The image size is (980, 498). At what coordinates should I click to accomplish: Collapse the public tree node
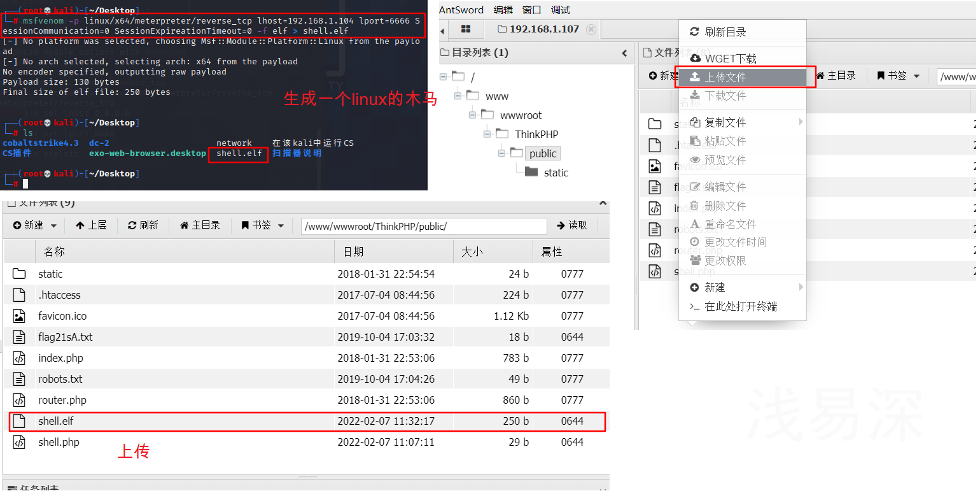[x=501, y=153]
